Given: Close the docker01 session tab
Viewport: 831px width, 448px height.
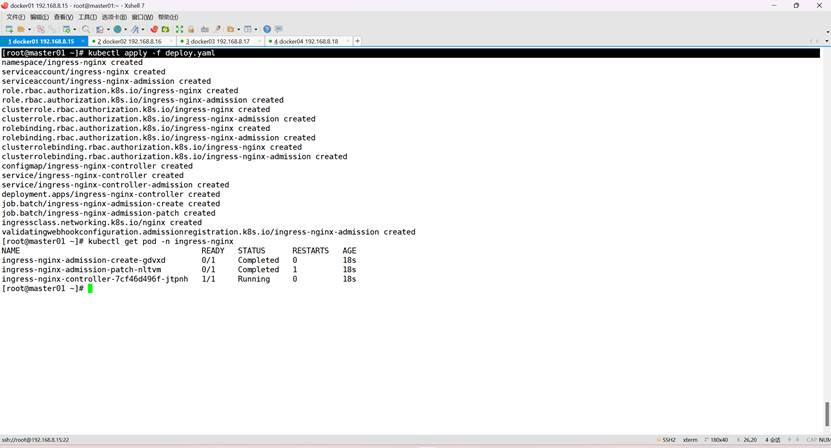Looking at the screenshot, I should pyautogui.click(x=83, y=41).
